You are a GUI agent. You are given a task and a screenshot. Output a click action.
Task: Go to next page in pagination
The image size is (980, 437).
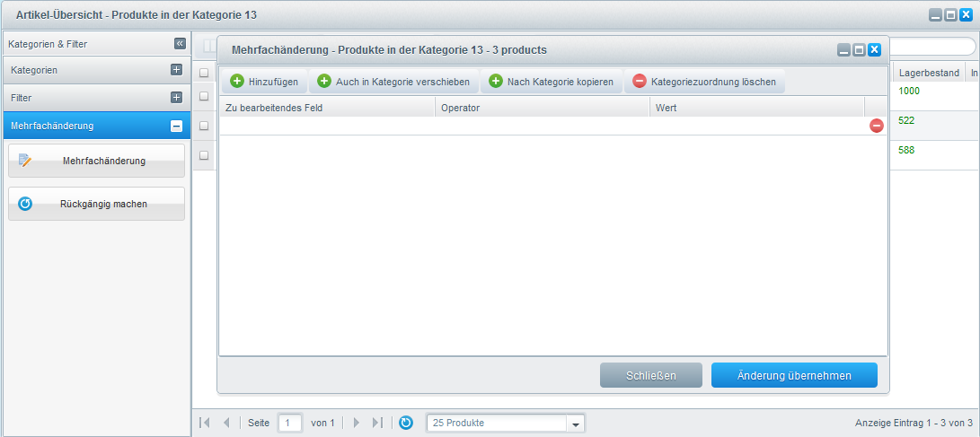point(357,423)
